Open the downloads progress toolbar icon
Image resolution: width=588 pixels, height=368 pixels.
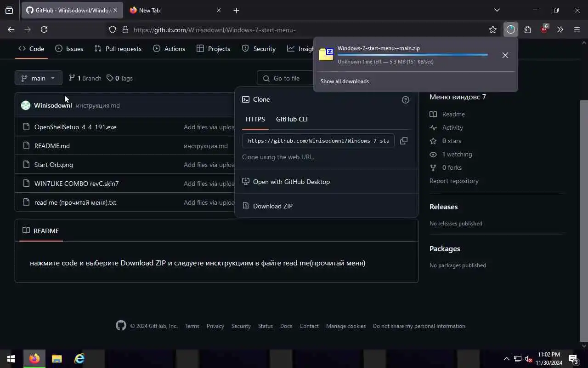511,29
